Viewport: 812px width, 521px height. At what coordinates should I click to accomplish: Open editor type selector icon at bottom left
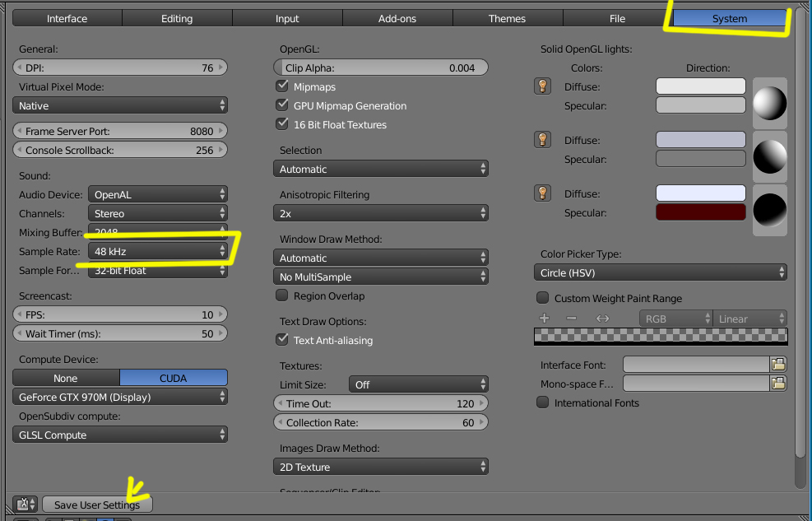[25, 505]
